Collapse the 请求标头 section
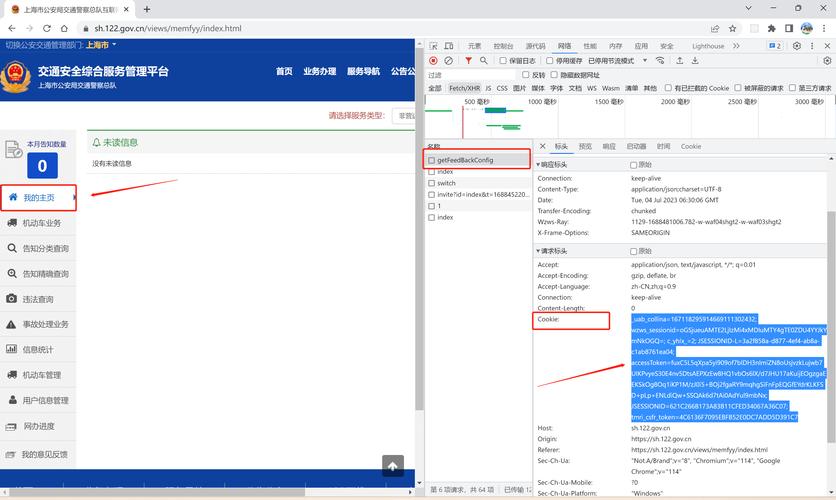 [x=552, y=251]
